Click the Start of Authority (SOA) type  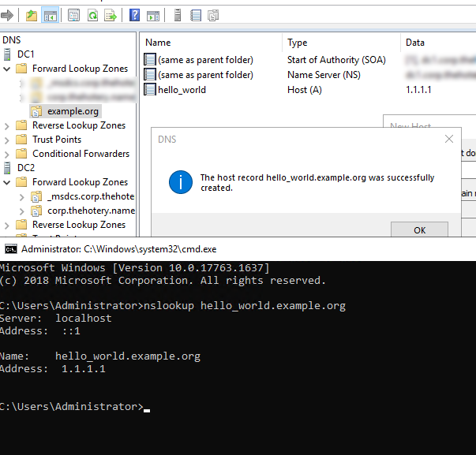tap(336, 60)
